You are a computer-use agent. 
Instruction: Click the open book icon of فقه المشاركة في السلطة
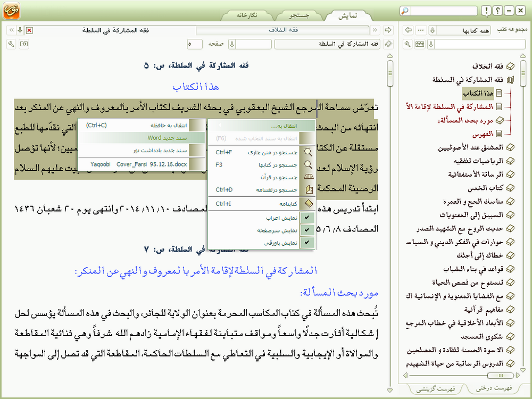pos(510,80)
